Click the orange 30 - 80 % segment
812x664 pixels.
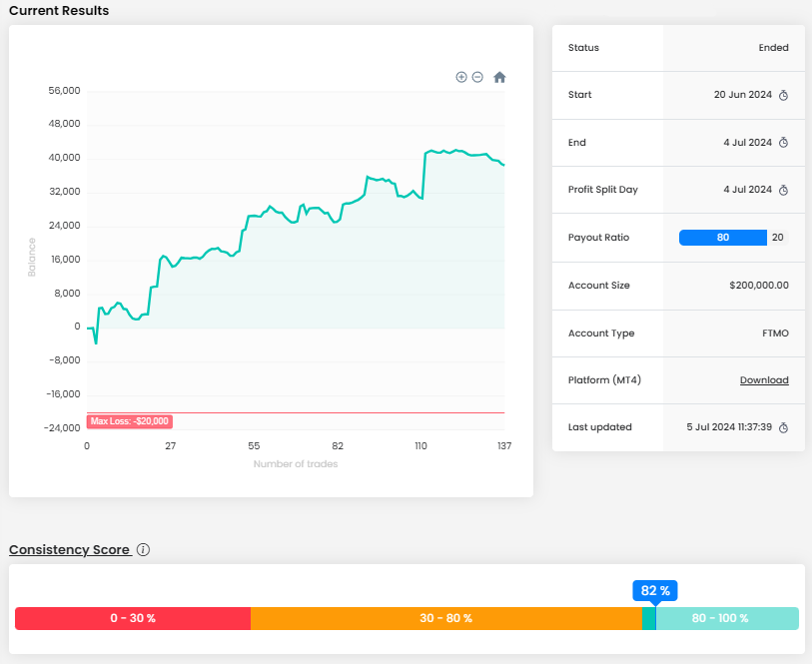[445, 618]
